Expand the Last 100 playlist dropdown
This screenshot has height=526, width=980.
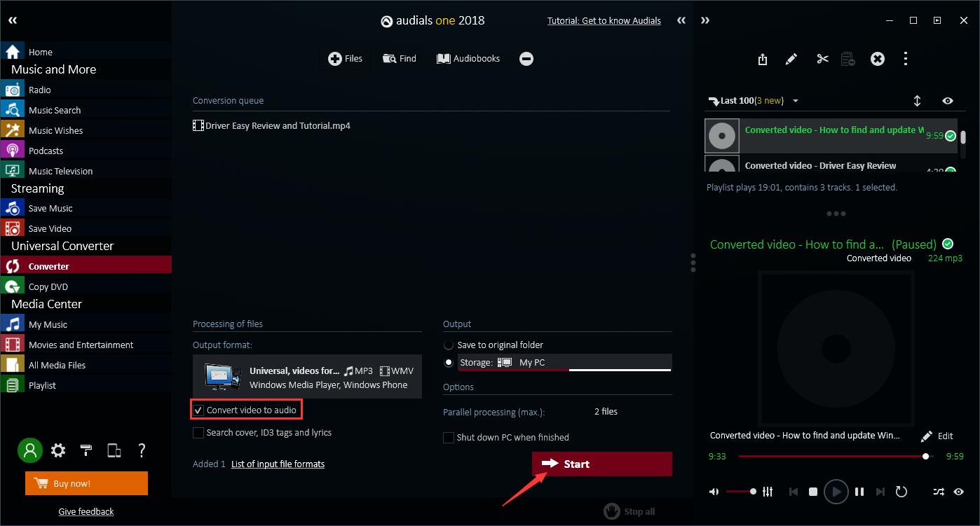(795, 100)
